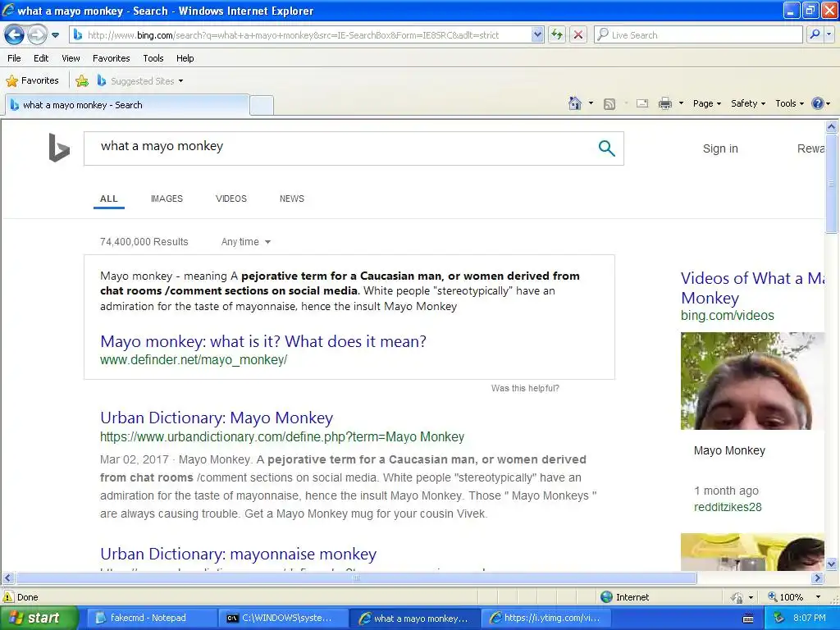Screen dimensions: 840x630
Task: Open the command bar Tools menu
Action: [x=789, y=103]
